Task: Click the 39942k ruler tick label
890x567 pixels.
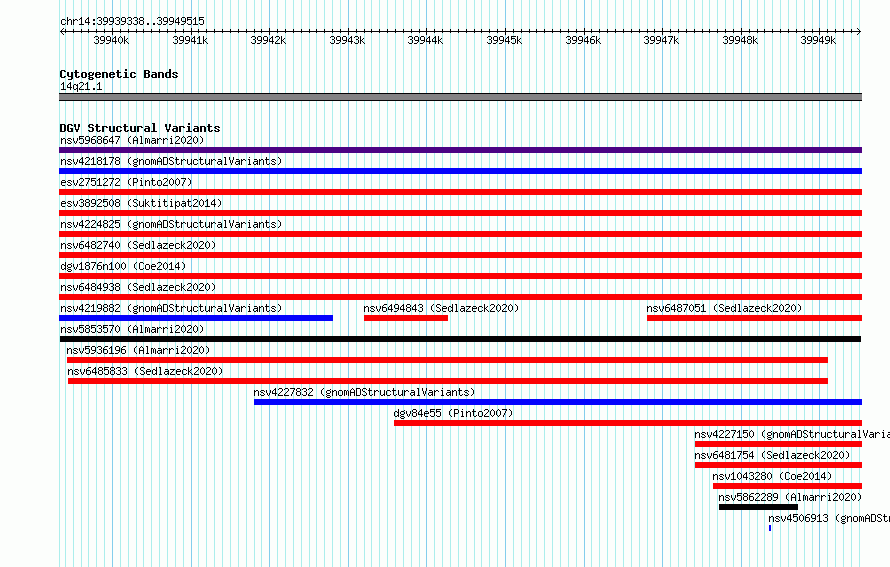Action: (268, 40)
